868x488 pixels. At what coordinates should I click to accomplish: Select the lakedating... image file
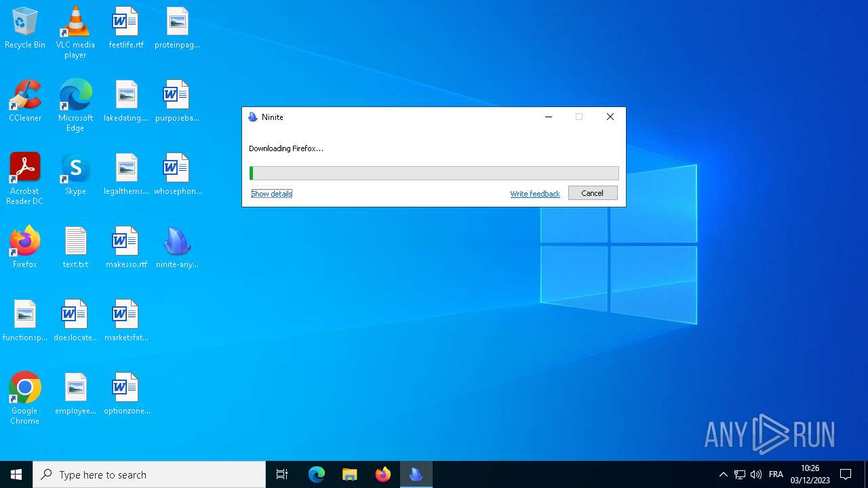(126, 101)
